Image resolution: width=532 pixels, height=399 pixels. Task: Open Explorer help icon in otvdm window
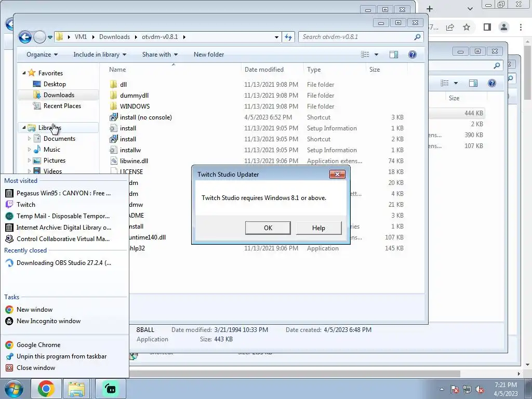(412, 55)
